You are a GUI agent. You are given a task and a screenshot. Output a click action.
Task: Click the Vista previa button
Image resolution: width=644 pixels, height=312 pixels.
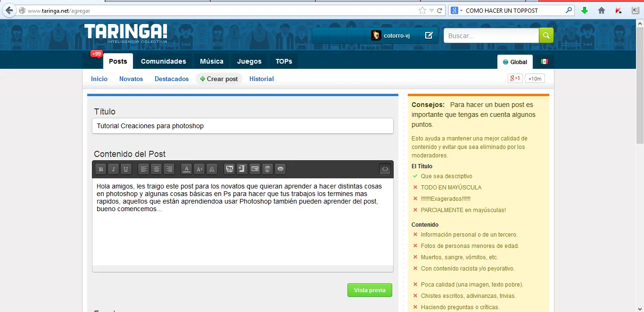pos(370,290)
